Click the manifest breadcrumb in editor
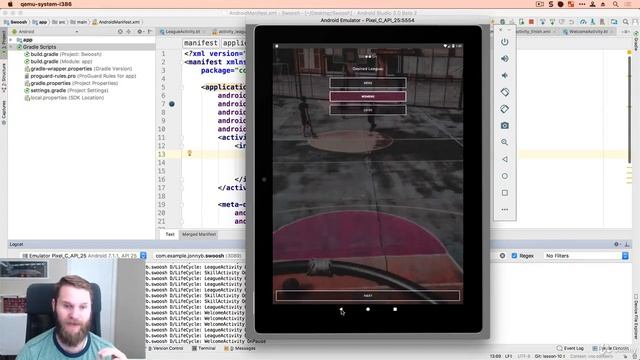Viewport: 640px width, 360px height. click(200, 43)
